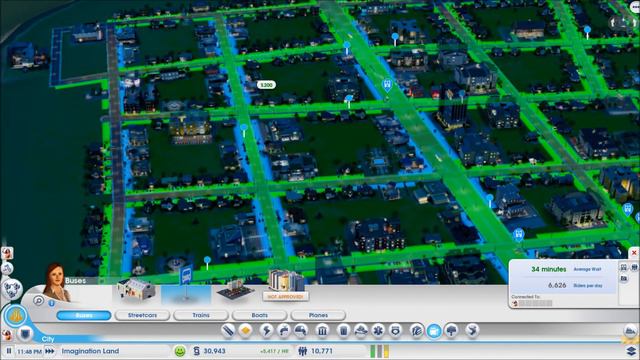This screenshot has height=360, width=640.
Task: Switch to the Boats tab
Action: pyautogui.click(x=259, y=315)
